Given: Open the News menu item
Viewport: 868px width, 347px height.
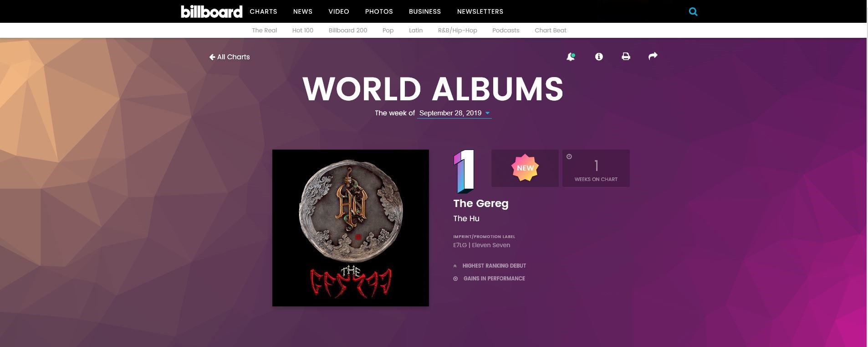Looking at the screenshot, I should click(303, 11).
